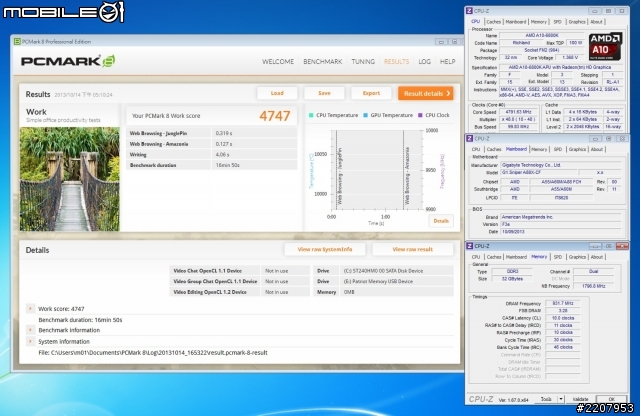
Task: Switch to Mainboard tab in CPU-Z memory window
Action: click(516, 257)
